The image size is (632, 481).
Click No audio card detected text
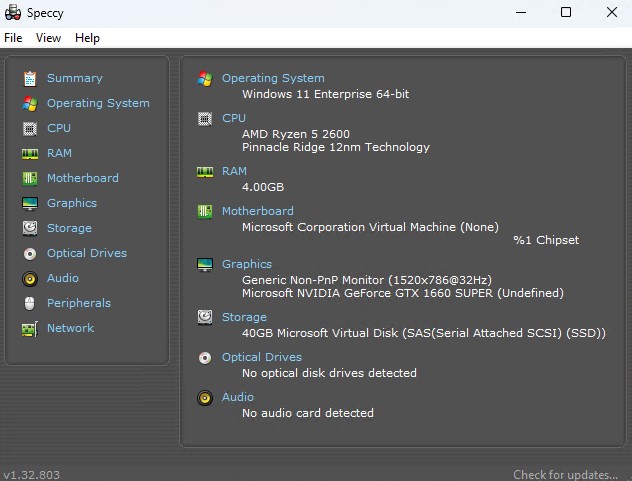pos(308,413)
